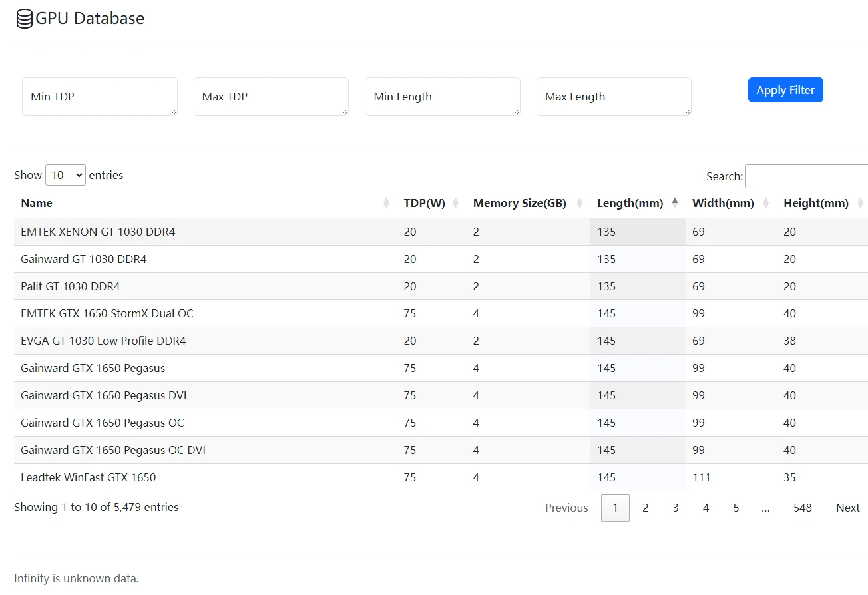The height and width of the screenshot is (595, 868).
Task: Jump to last page 548
Action: coord(803,508)
